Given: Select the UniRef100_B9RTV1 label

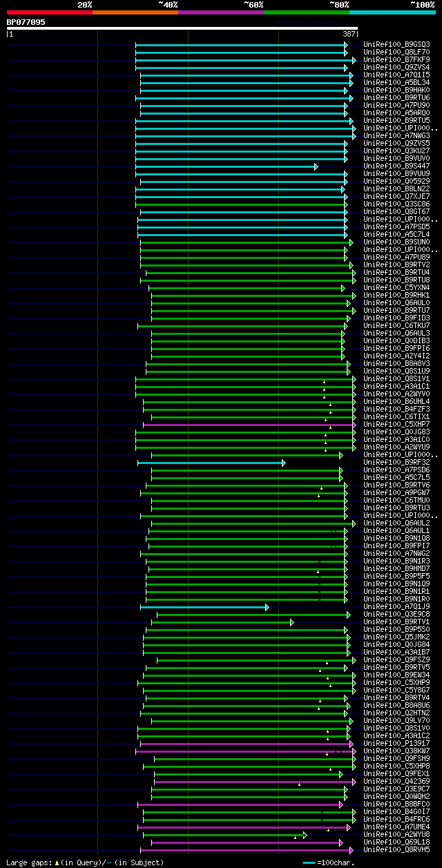Looking at the screenshot, I should click(396, 621).
